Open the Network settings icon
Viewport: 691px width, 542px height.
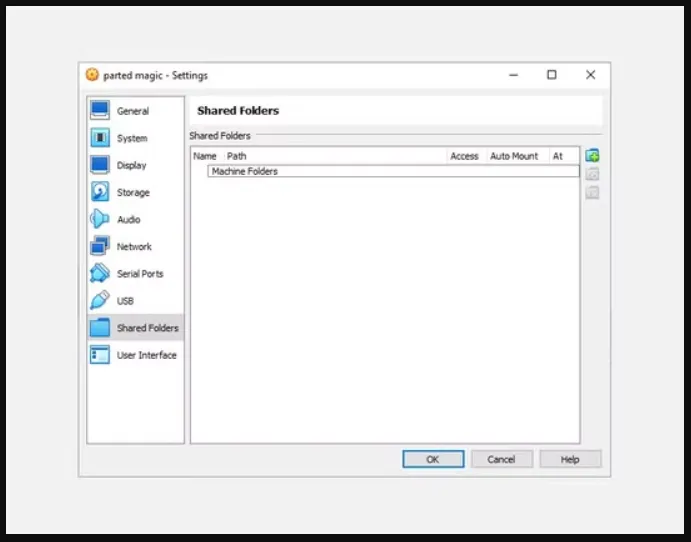coord(100,246)
